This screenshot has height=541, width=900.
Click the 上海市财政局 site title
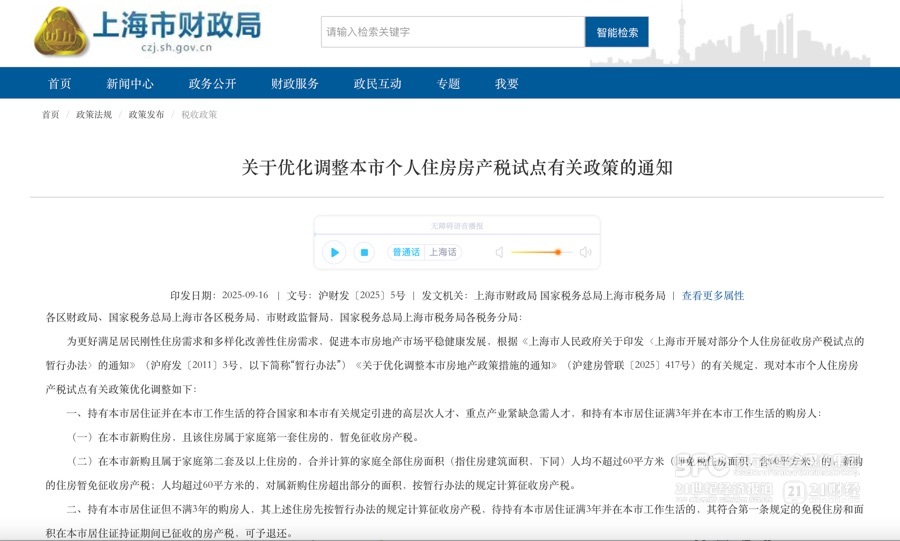click(x=177, y=25)
